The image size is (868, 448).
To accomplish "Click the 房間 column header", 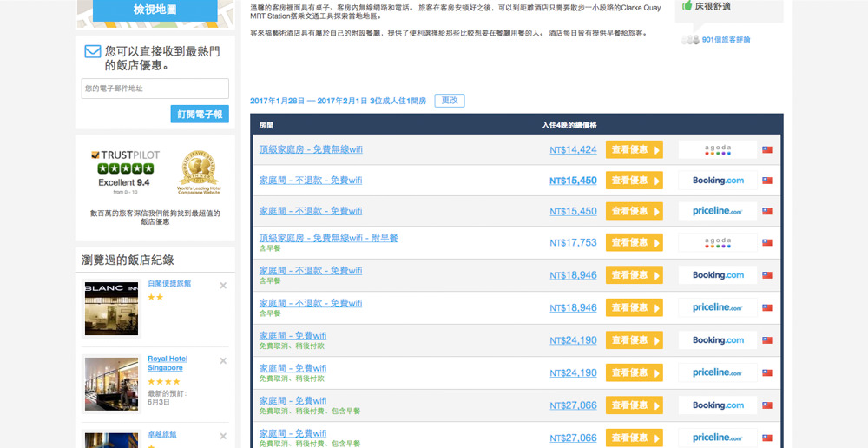I will click(x=266, y=126).
